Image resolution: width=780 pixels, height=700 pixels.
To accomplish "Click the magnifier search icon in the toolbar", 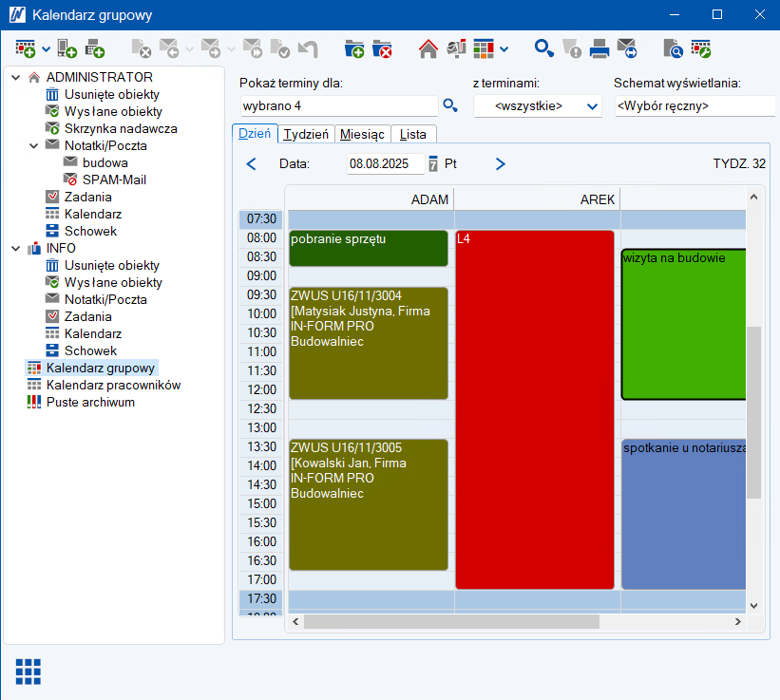I will point(543,47).
